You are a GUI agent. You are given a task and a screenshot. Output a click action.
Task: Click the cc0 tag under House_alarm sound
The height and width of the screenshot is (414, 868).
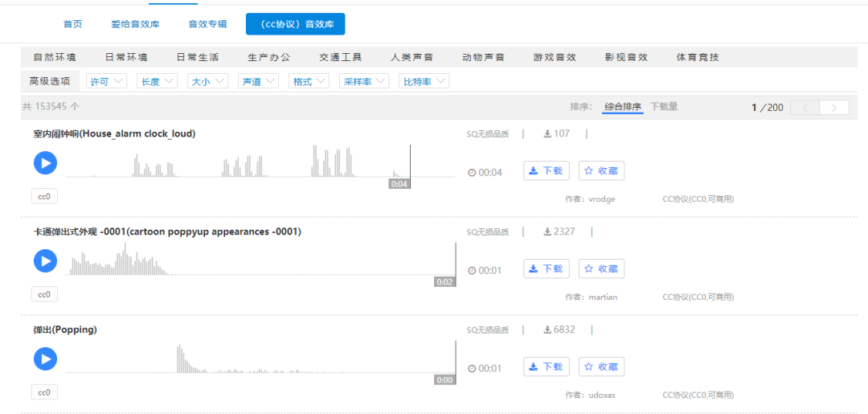click(x=44, y=196)
